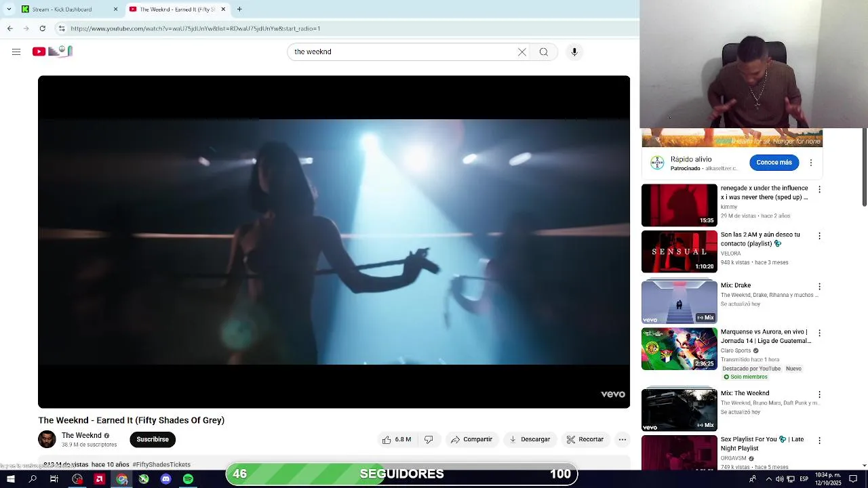Click the Conoce más ad button
This screenshot has width=868, height=488.
tap(774, 163)
